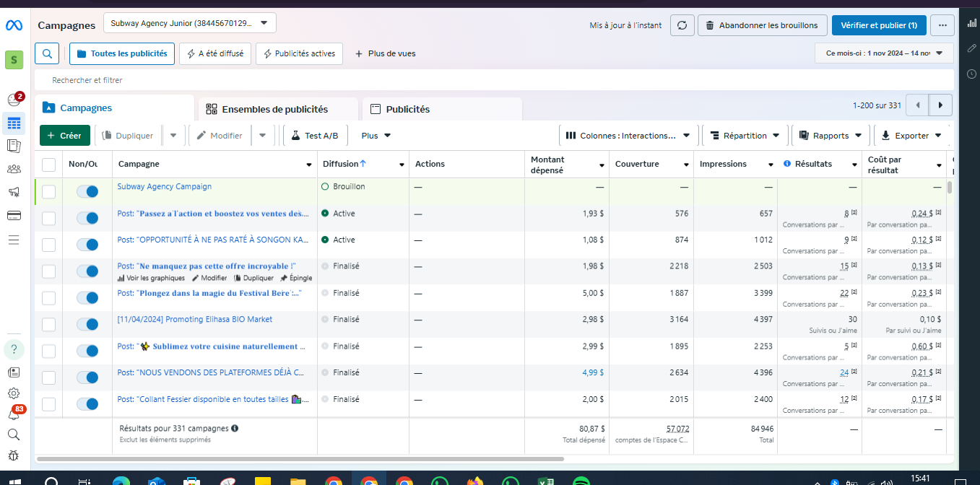Toggle off the Subway Agency Campaign switch
Viewport: 980px width, 485px height.
[87, 191]
